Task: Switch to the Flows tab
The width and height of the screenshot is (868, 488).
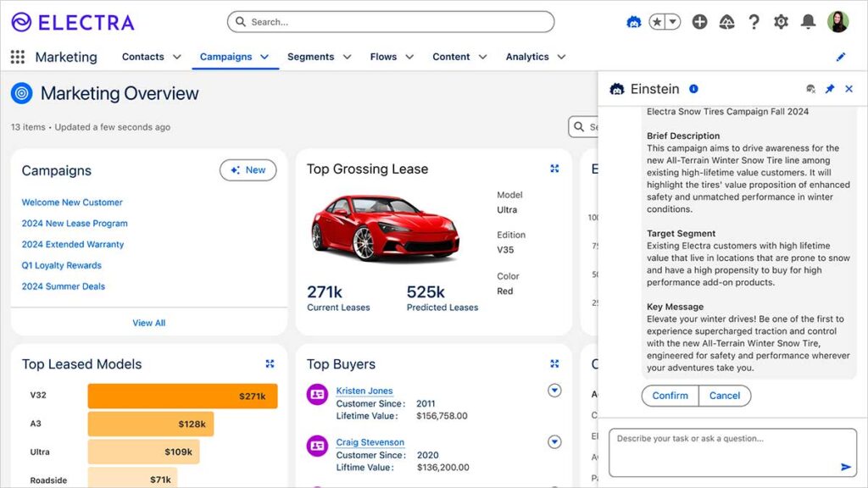Action: click(383, 57)
